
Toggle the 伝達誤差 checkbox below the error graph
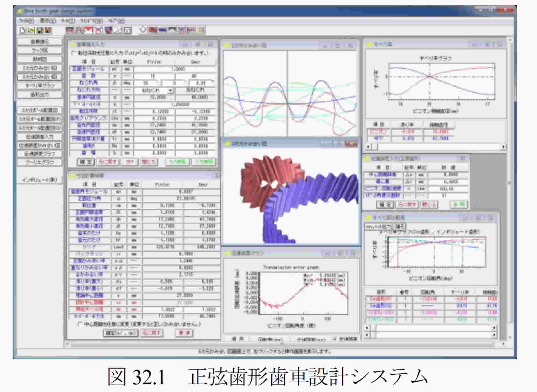point(335,339)
